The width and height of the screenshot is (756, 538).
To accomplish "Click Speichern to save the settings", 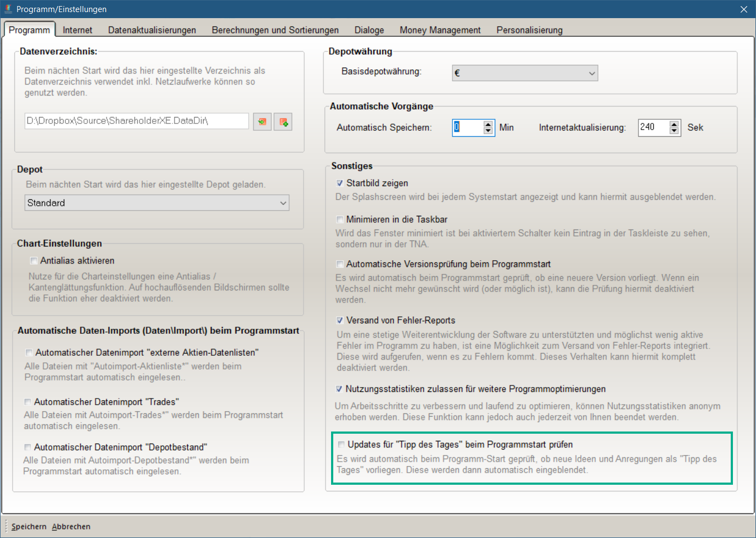I will pos(29,526).
